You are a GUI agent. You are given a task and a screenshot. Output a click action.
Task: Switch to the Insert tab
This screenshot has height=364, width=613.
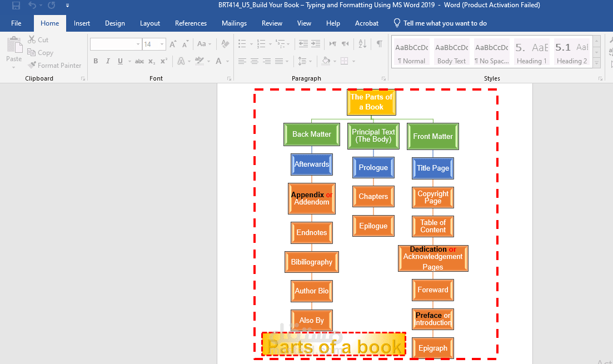82,23
